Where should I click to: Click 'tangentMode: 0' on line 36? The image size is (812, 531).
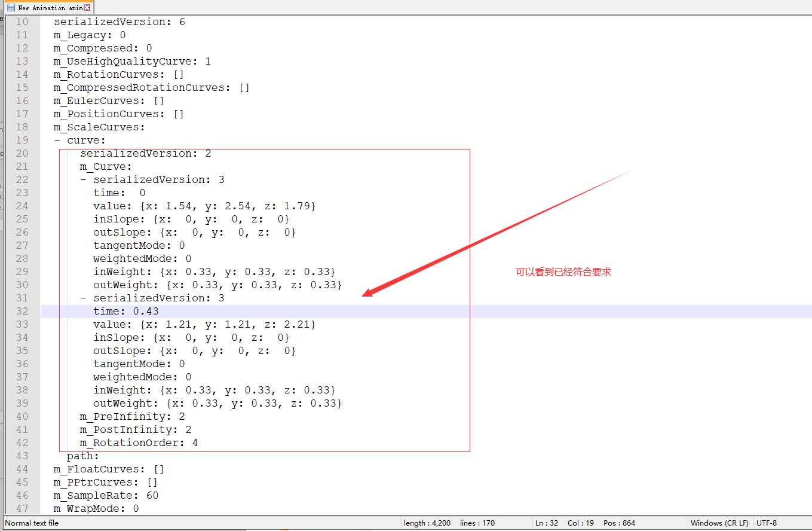point(139,364)
